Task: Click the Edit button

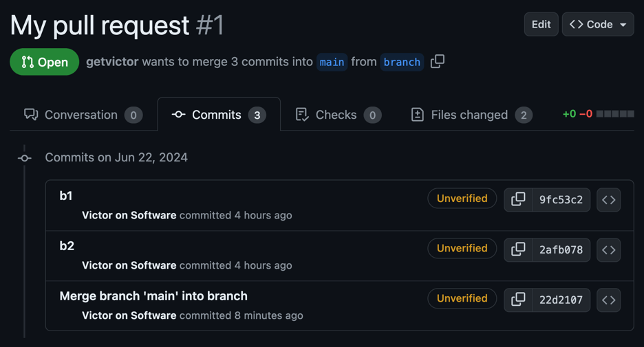Action: pos(541,25)
